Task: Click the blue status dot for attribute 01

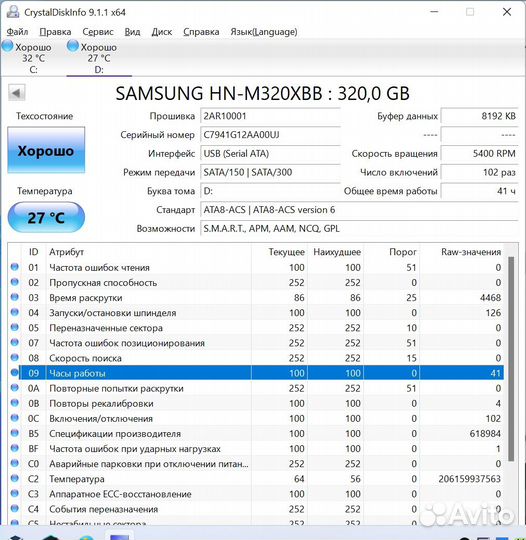Action: (14, 267)
